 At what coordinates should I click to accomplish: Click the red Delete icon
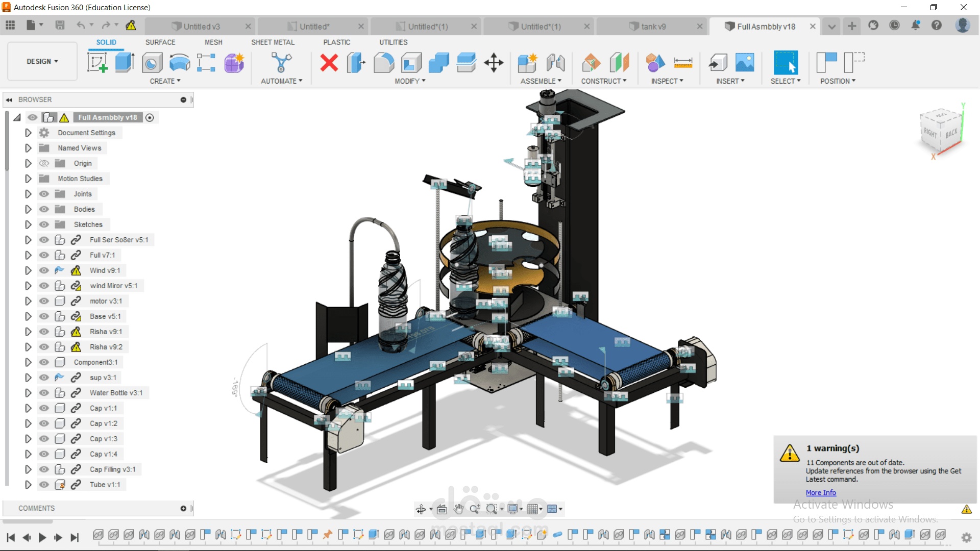pyautogui.click(x=329, y=63)
